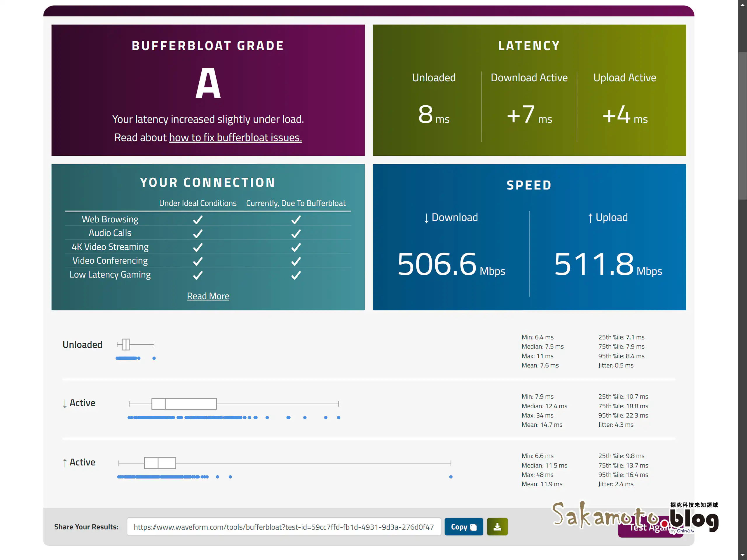
Task: Click the Web Browsing checkmark under Ideal Conditions
Action: click(198, 219)
